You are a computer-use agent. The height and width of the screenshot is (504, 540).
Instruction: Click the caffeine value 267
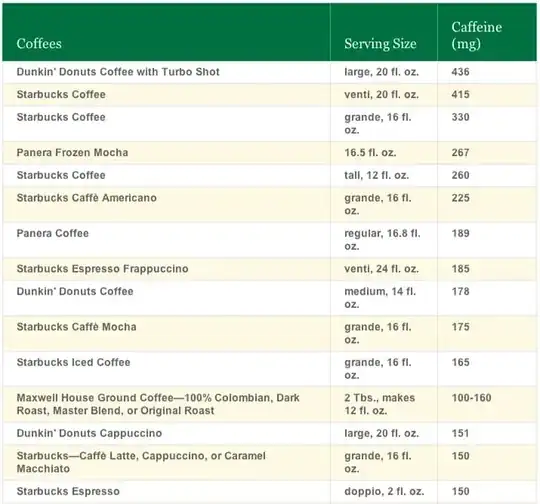tap(460, 153)
